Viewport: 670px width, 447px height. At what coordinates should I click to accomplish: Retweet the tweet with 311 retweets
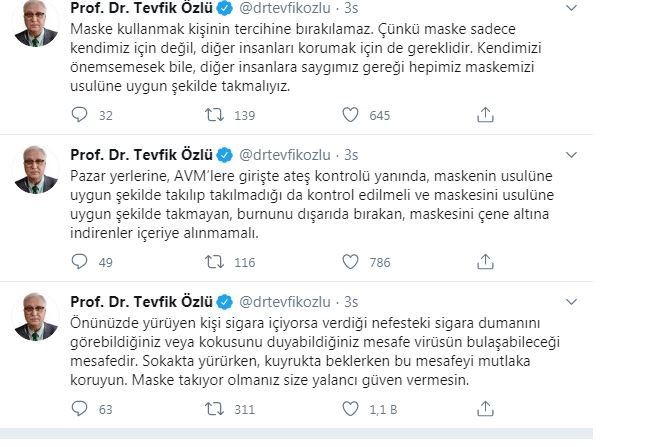pos(213,408)
